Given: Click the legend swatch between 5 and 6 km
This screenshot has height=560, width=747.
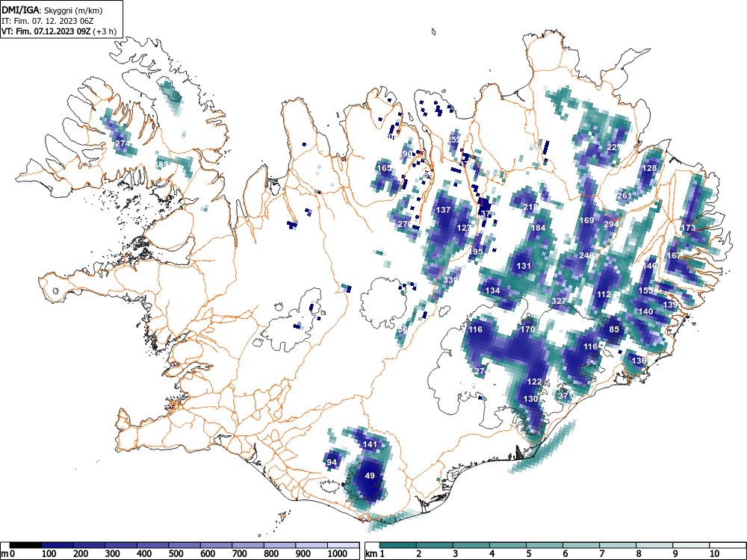Looking at the screenshot, I should click(x=545, y=545).
